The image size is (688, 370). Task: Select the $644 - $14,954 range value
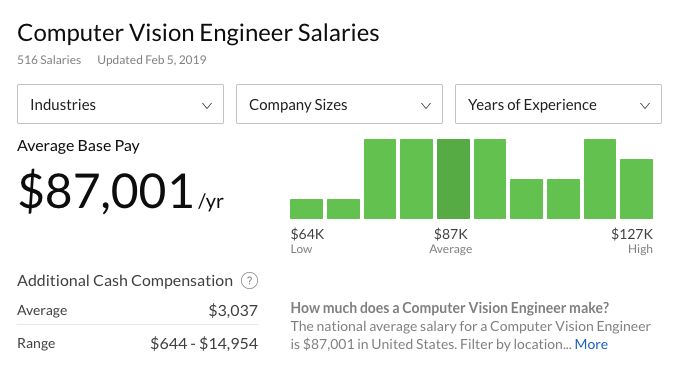(204, 344)
